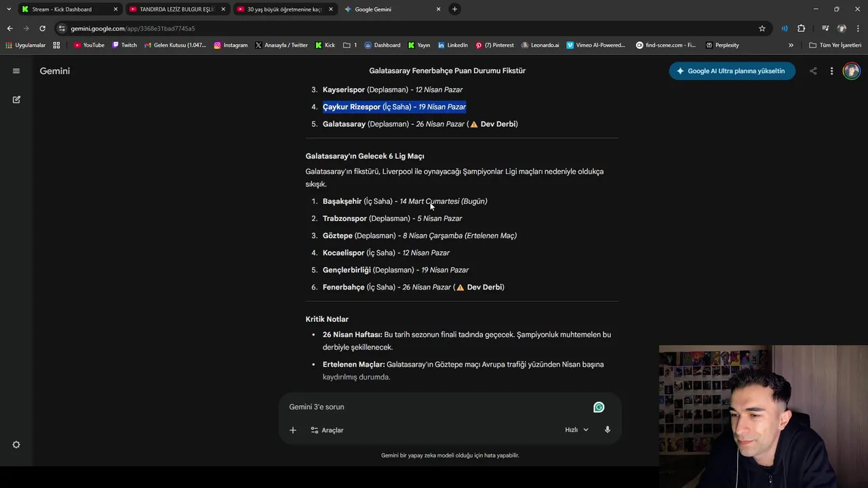Share the conversation with the share icon

click(813, 70)
